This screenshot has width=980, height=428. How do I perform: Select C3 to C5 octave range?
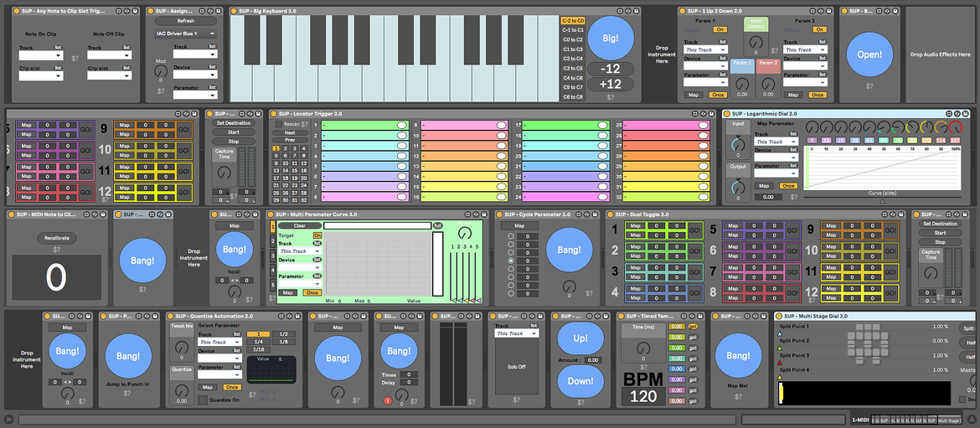[573, 69]
